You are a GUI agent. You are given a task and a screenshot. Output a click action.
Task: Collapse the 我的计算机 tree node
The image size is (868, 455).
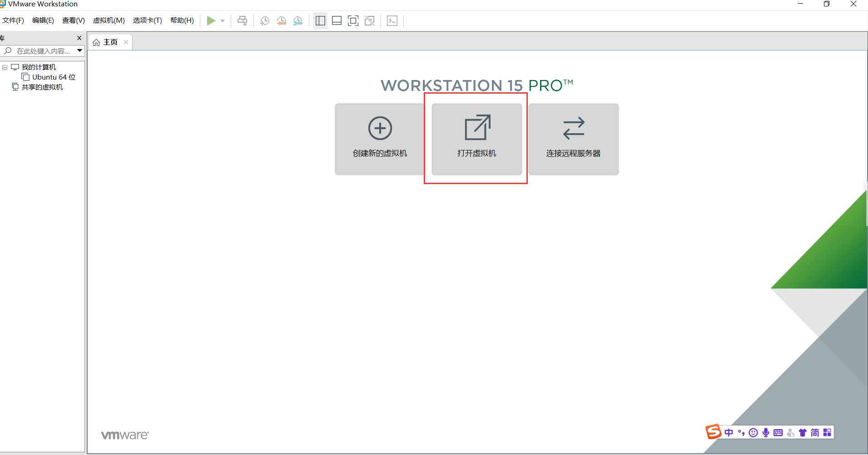tap(5, 67)
